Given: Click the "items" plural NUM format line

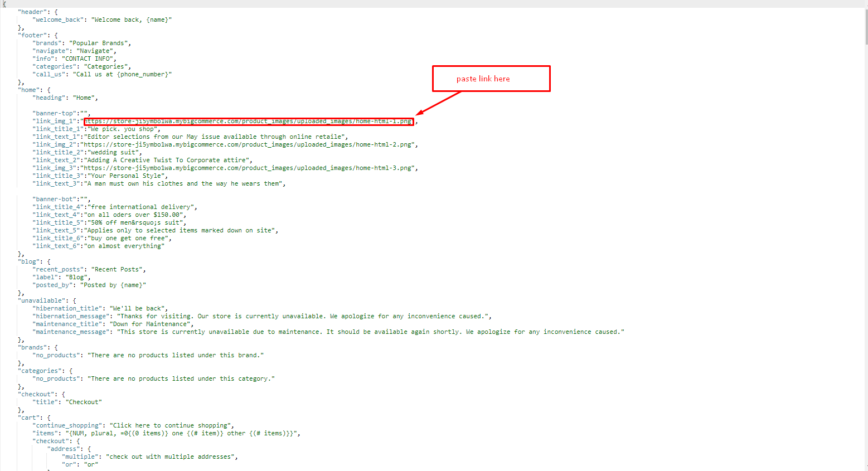Looking at the screenshot, I should pos(167,433).
